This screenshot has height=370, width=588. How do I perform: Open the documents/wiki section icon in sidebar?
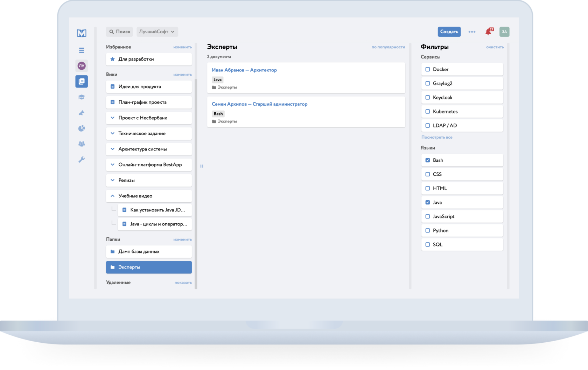(81, 81)
